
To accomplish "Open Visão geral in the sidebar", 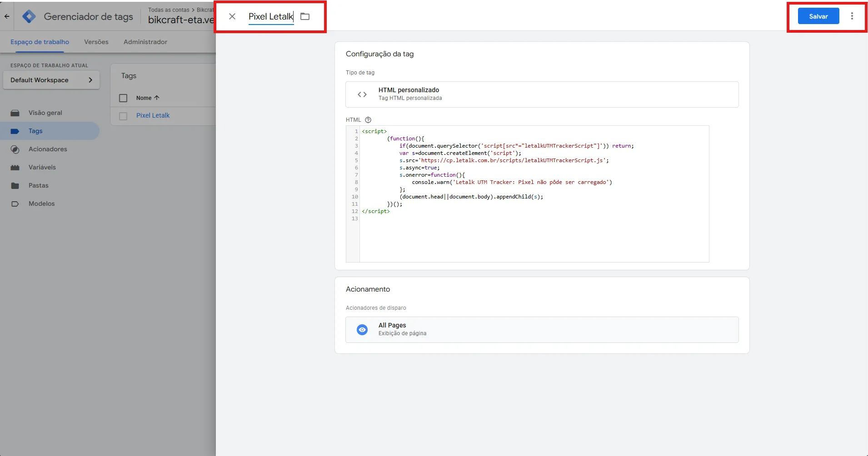I will [45, 113].
